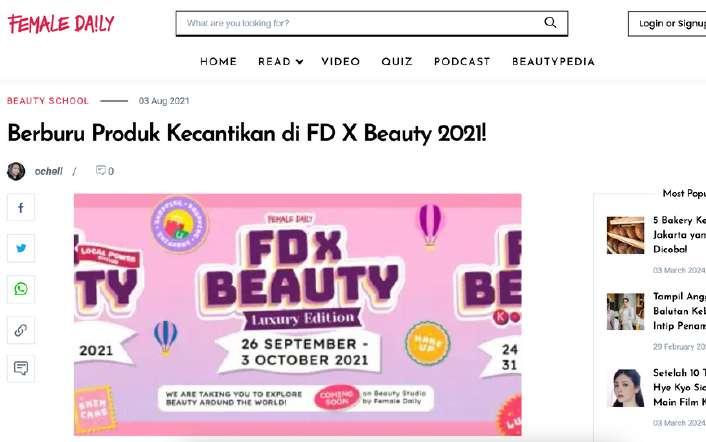This screenshot has height=442, width=706.
Task: Open the BEAUTY SCHOOL category link
Action: click(x=48, y=101)
